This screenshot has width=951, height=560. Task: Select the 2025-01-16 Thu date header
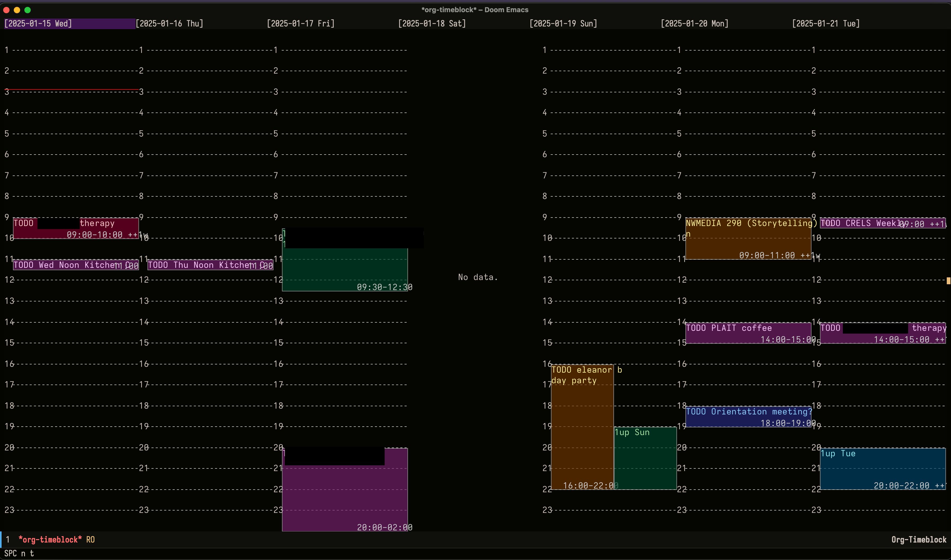tap(169, 23)
